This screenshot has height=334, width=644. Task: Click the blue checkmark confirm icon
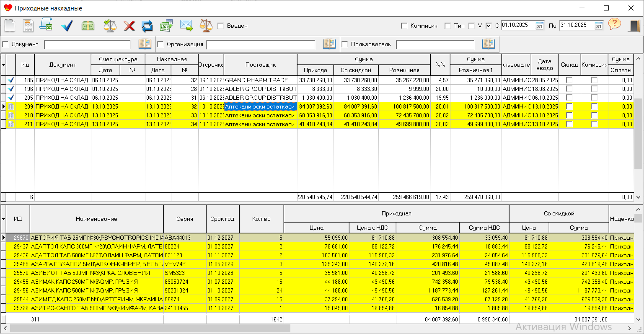[x=67, y=26]
